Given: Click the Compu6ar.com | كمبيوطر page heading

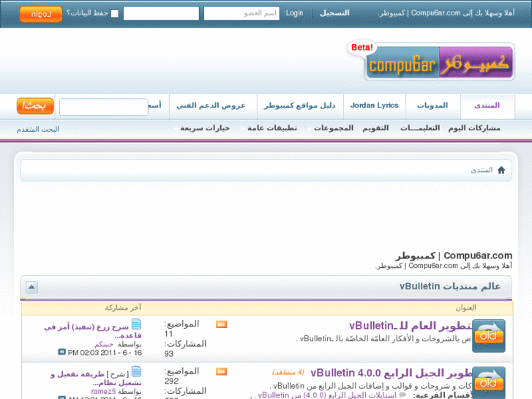Looking at the screenshot, I should tap(454, 256).
